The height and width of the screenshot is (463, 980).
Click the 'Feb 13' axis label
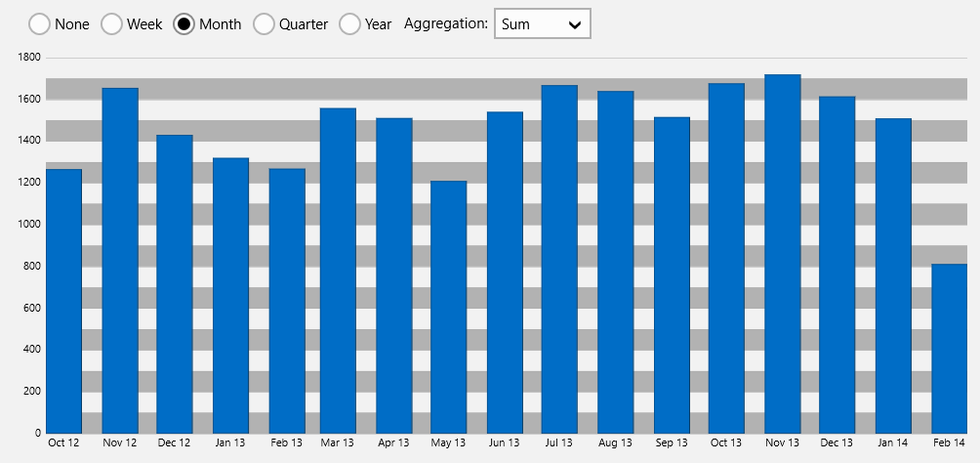tap(288, 443)
